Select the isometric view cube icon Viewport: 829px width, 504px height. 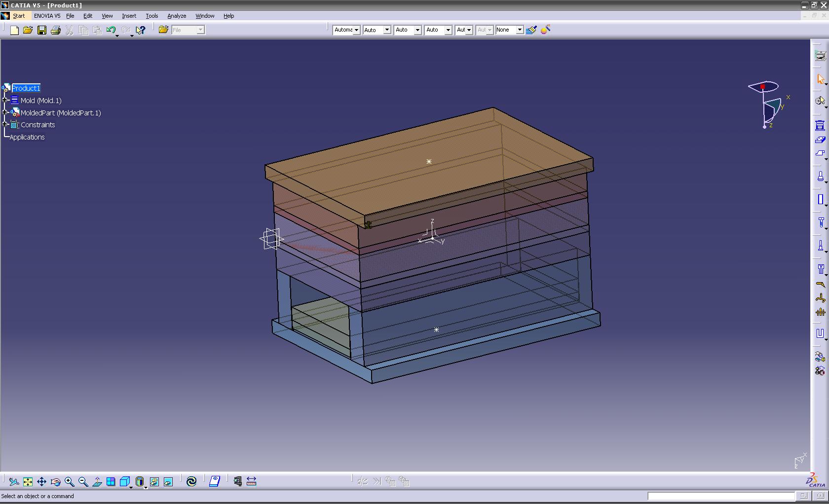124,481
